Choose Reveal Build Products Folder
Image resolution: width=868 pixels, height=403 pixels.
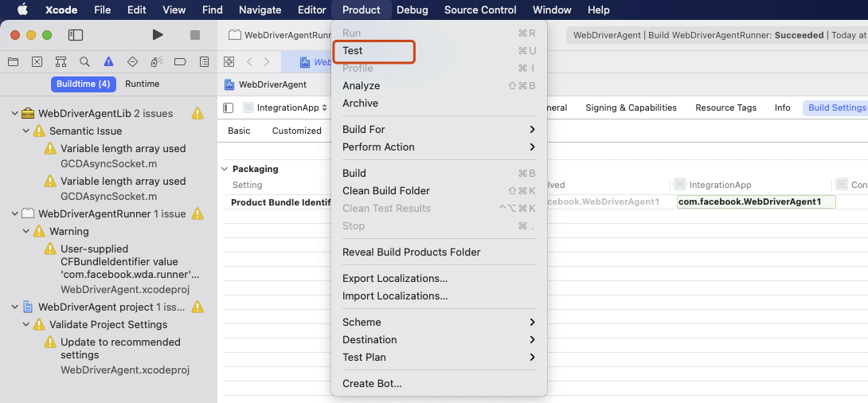click(x=439, y=252)
